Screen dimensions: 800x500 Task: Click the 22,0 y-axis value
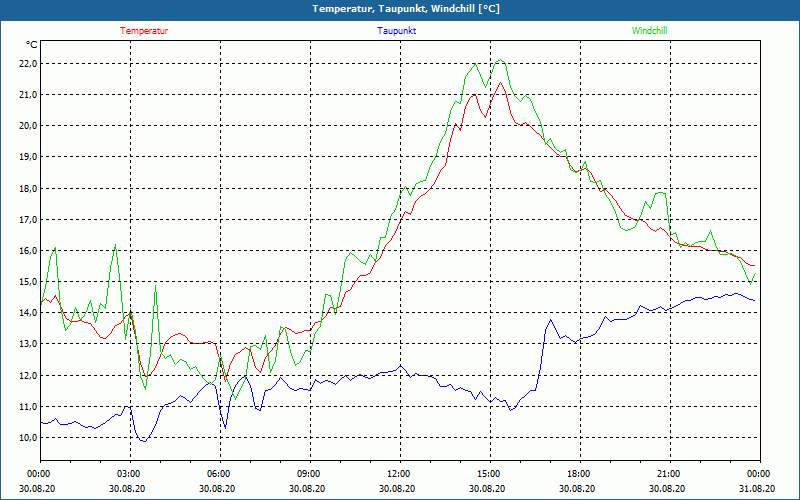coord(28,64)
